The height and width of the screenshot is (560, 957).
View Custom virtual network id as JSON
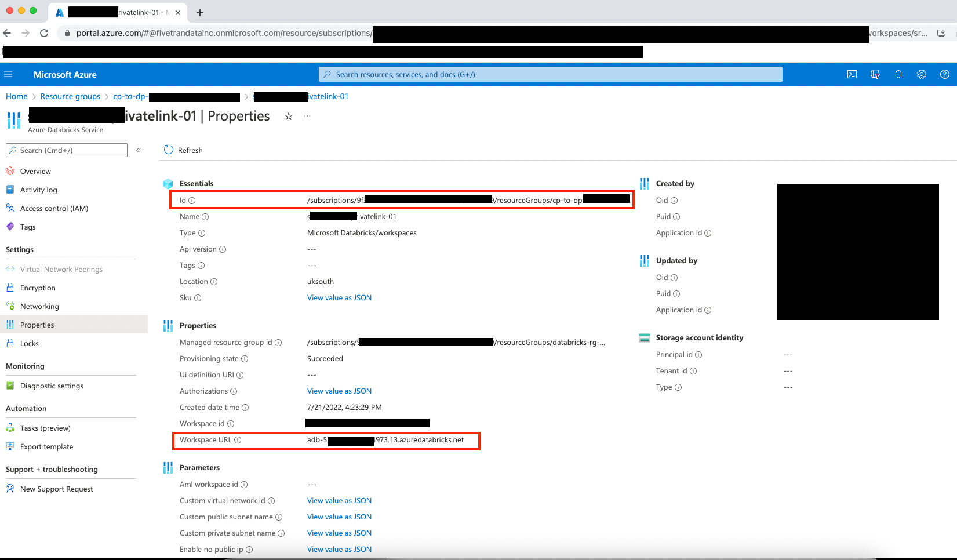coord(339,500)
